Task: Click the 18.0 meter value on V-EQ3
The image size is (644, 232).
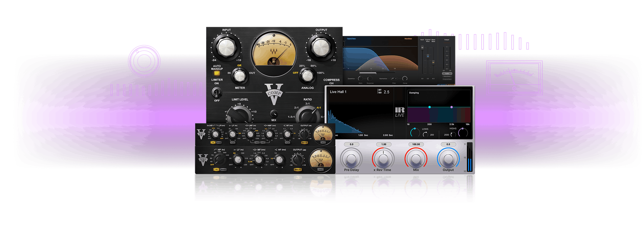Action: tap(320, 170)
